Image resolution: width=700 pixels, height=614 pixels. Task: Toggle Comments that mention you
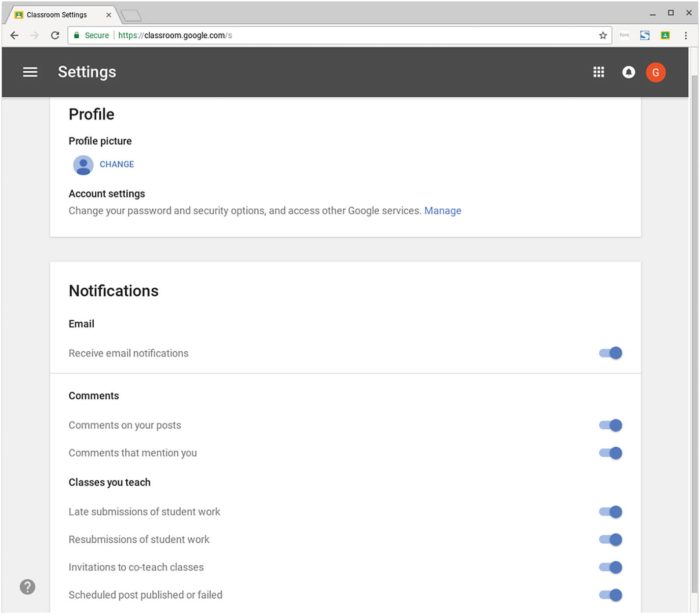(611, 453)
